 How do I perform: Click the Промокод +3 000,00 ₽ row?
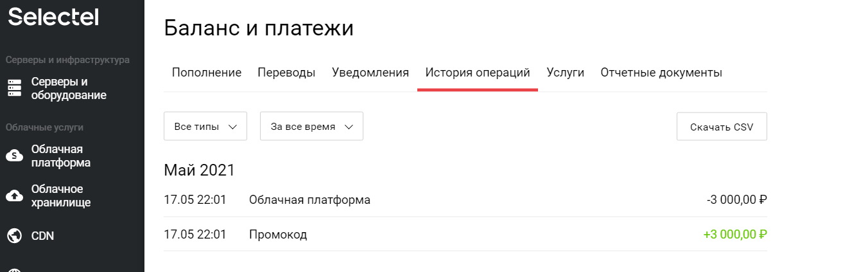tap(465, 235)
